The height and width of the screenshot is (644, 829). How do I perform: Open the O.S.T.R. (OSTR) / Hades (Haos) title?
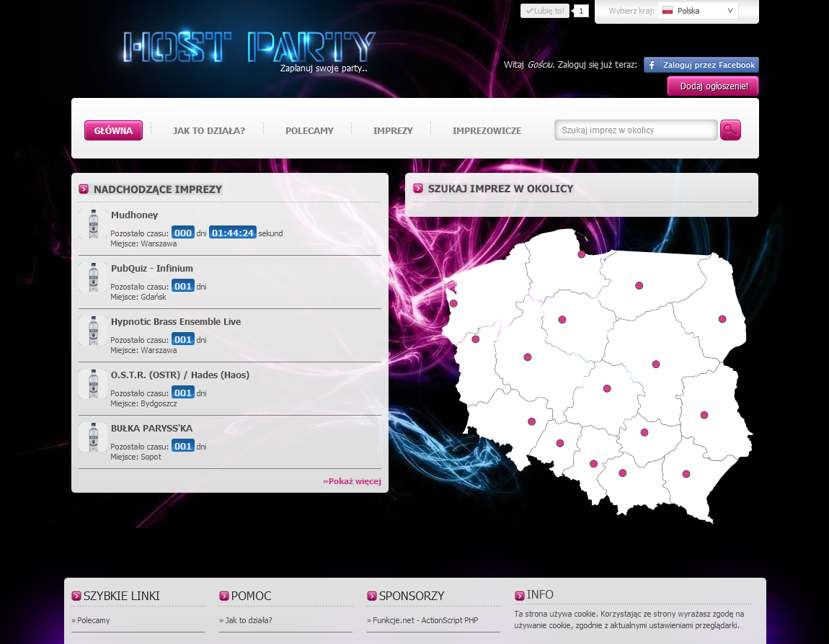click(x=179, y=375)
